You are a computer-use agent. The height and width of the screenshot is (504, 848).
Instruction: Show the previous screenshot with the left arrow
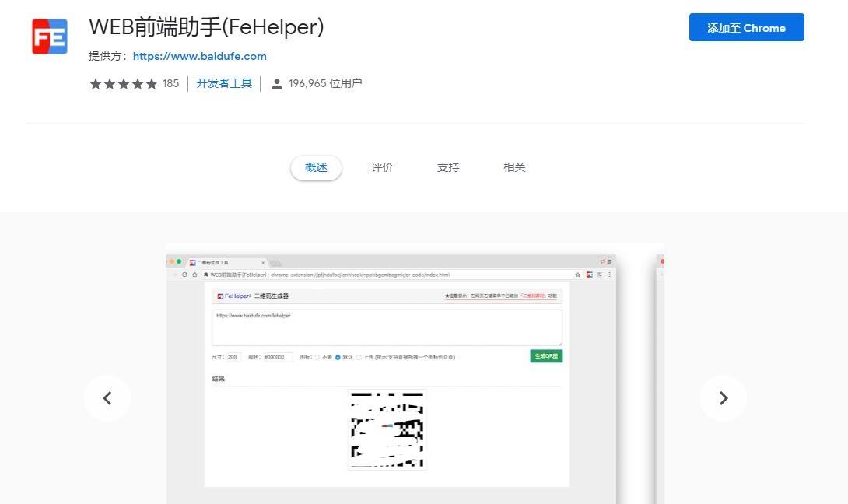click(x=107, y=398)
